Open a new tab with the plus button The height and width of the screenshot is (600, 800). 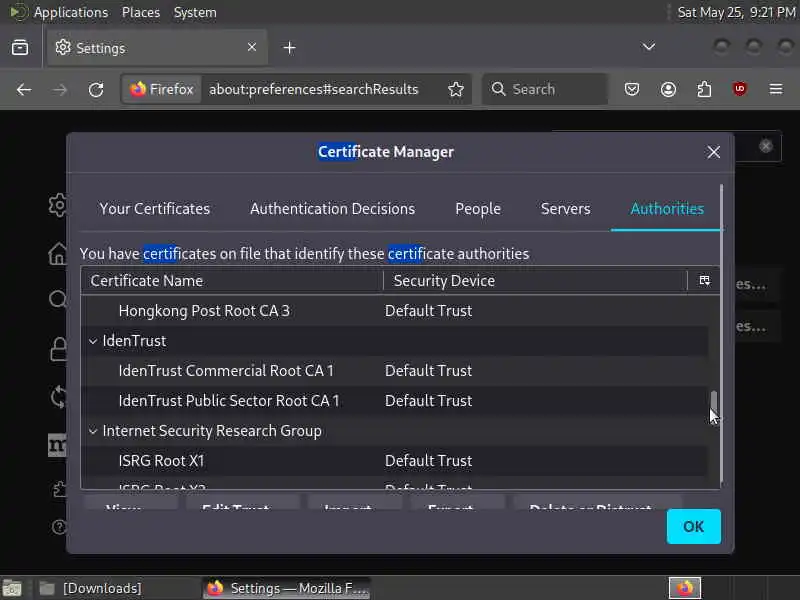coord(289,47)
